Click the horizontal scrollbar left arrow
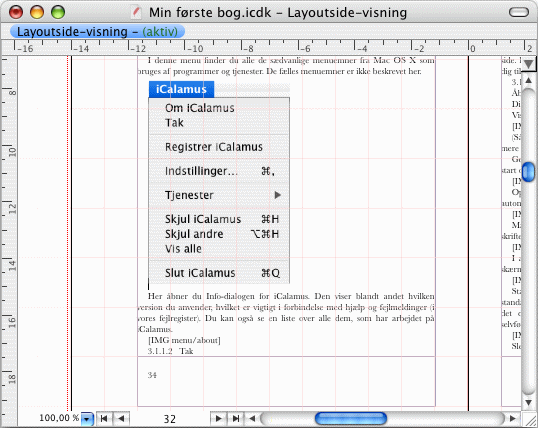Screen dimensions: 538x428 252,418
